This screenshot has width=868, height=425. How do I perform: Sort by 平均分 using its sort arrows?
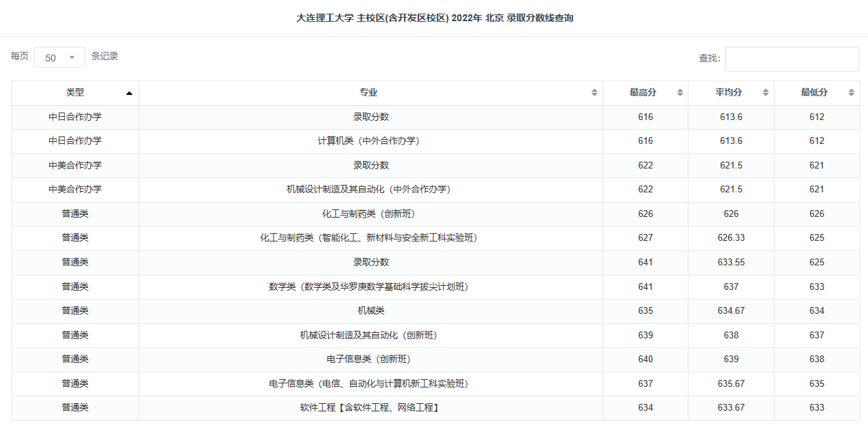pyautogui.click(x=766, y=93)
